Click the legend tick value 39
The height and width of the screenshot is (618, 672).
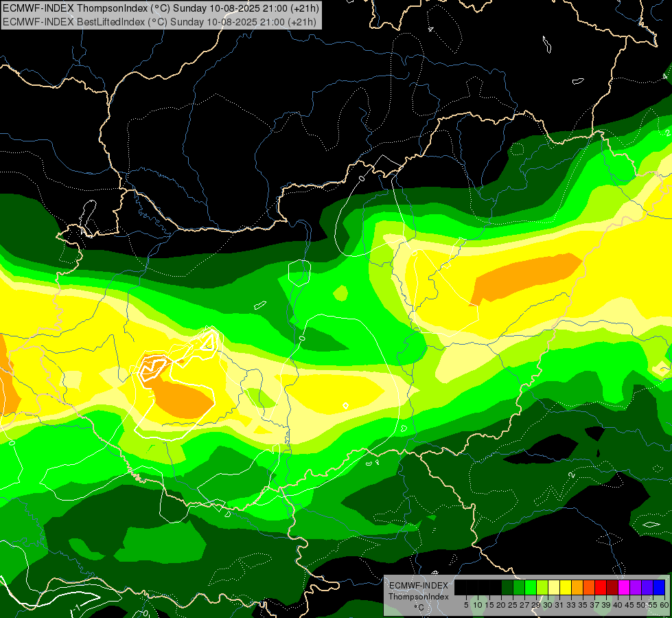pyautogui.click(x=606, y=605)
